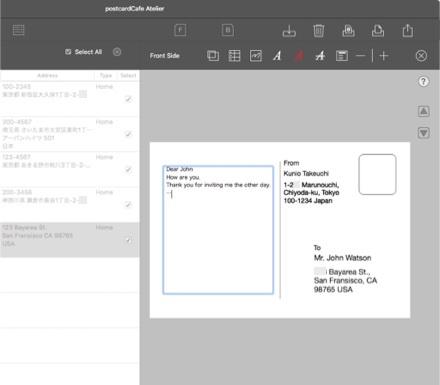Click the trash delete icon
The image size is (440, 385).
click(x=319, y=31)
